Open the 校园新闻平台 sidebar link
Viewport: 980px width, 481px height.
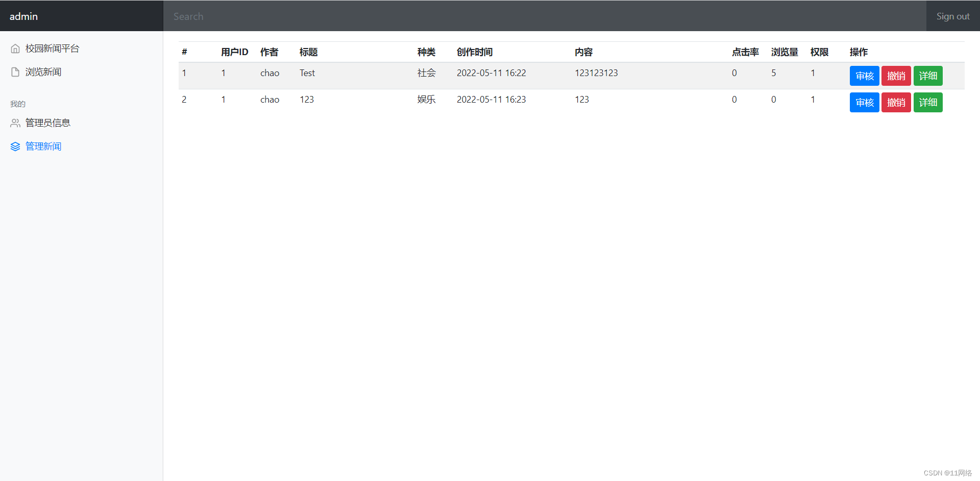click(53, 49)
